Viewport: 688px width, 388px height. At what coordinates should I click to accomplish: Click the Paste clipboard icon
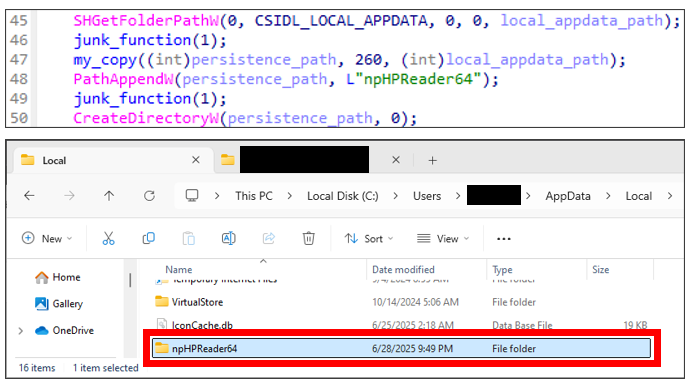click(x=189, y=238)
